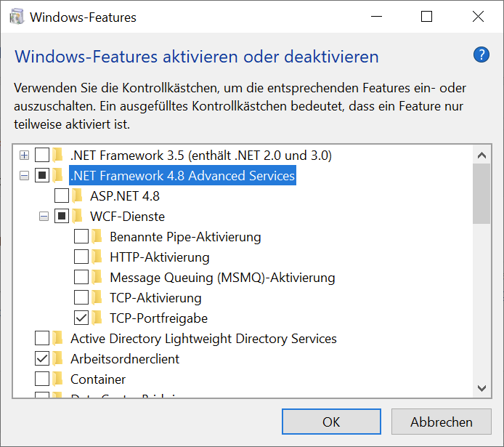504x447 pixels.
Task: Click folder icon next to TCP-Portfreigabe
Action: pyautogui.click(x=97, y=318)
